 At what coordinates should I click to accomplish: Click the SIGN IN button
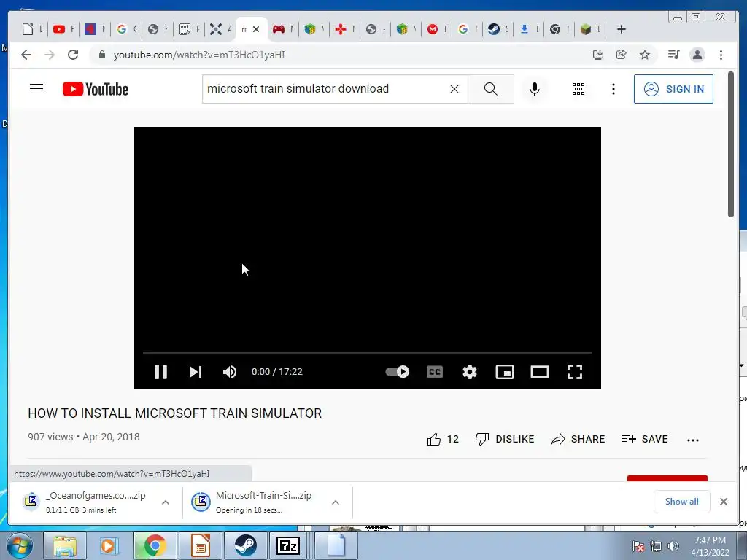click(673, 88)
